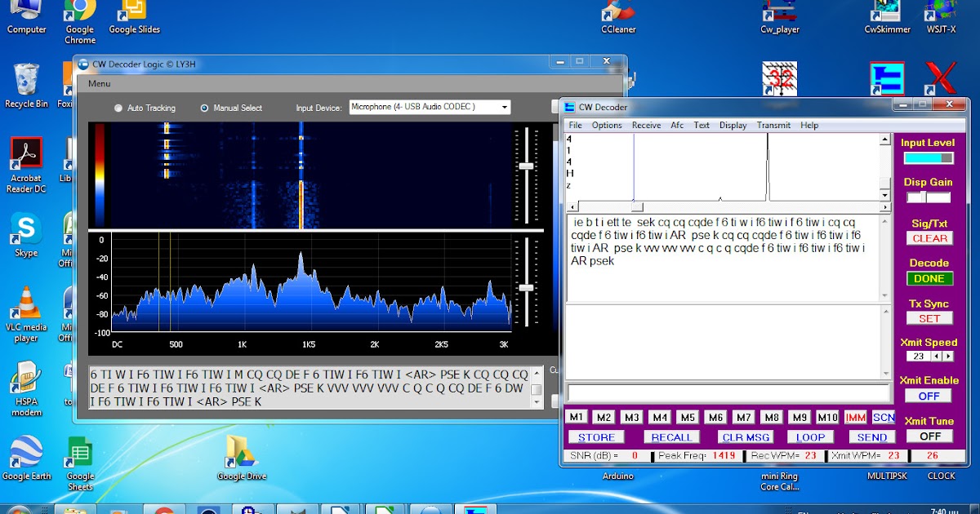Open the WSJT-X desktop icon
The image size is (980, 514).
tap(940, 15)
